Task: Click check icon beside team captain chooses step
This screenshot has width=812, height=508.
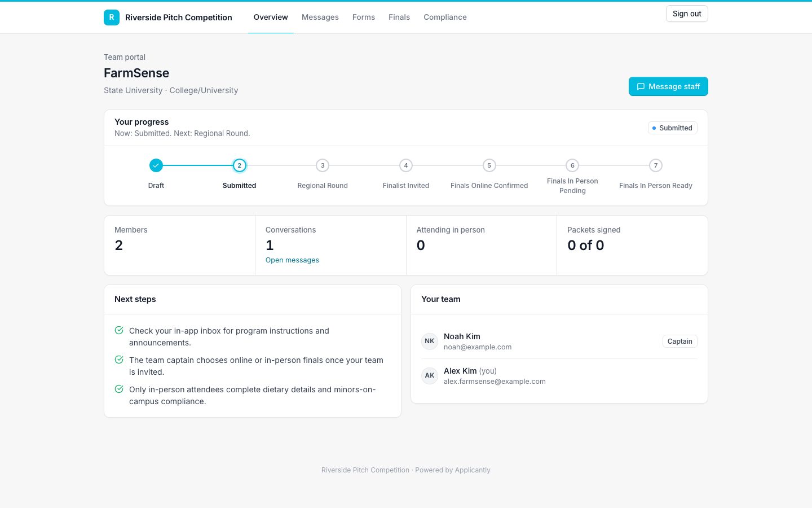Action: click(x=119, y=360)
